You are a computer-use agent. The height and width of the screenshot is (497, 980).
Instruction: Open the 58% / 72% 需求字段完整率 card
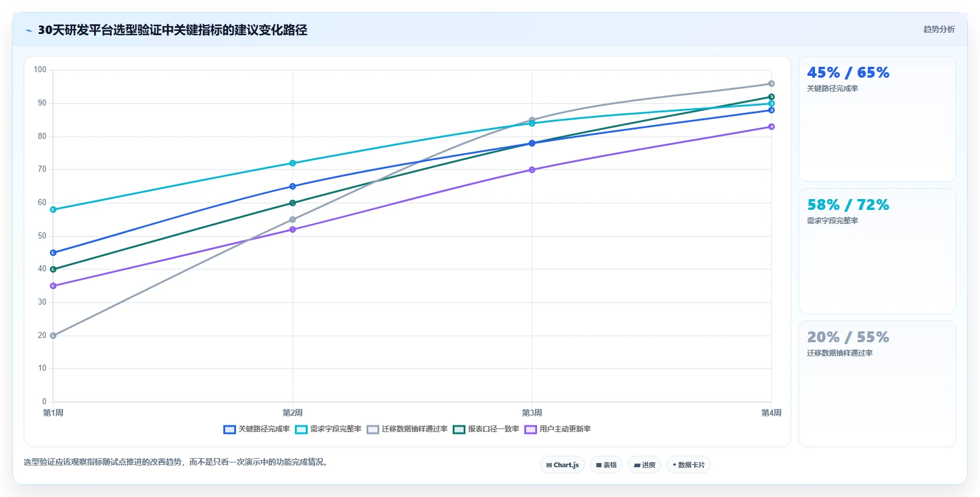(x=877, y=251)
